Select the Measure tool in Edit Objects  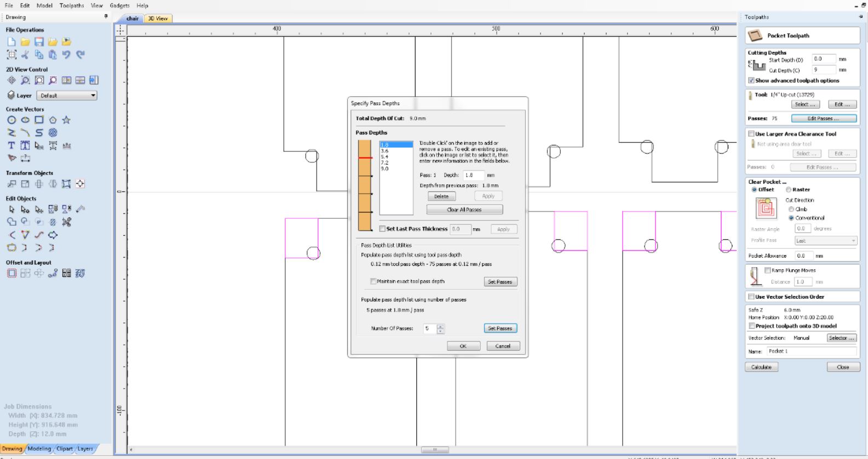click(81, 209)
